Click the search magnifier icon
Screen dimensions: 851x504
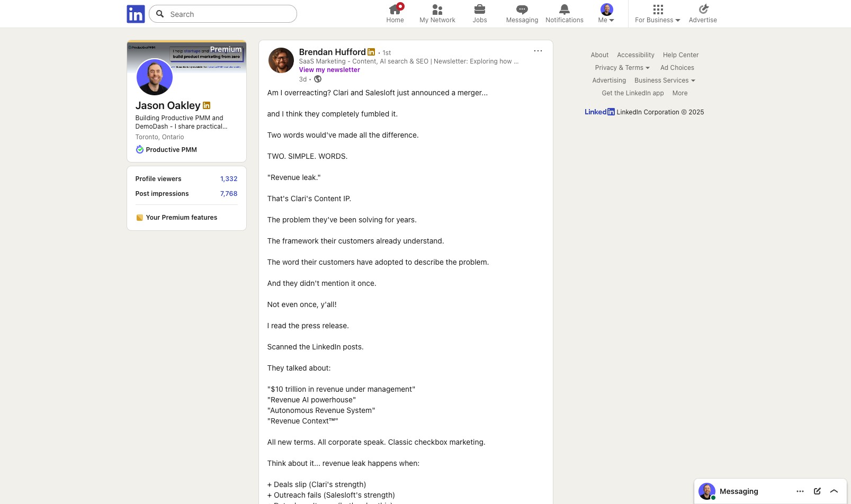[x=160, y=14]
